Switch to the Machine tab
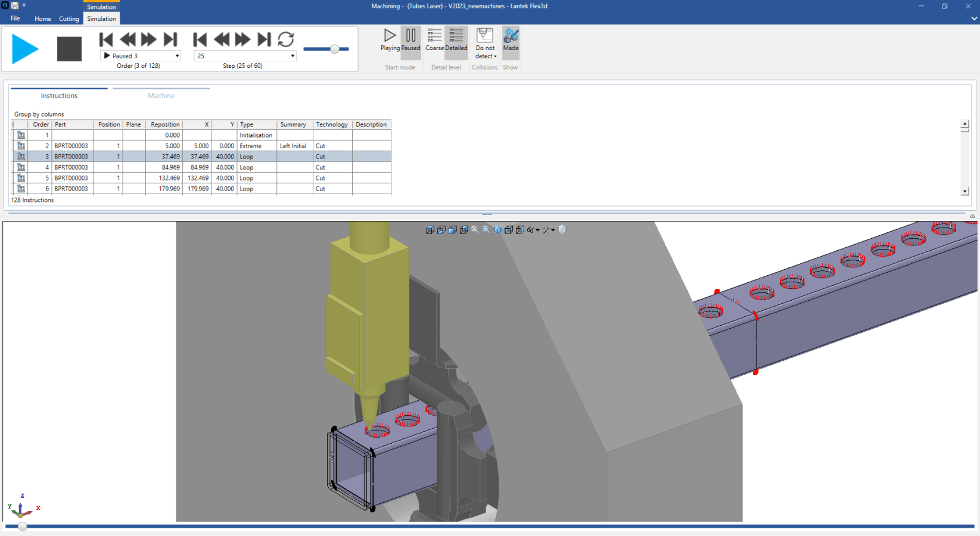 161,95
